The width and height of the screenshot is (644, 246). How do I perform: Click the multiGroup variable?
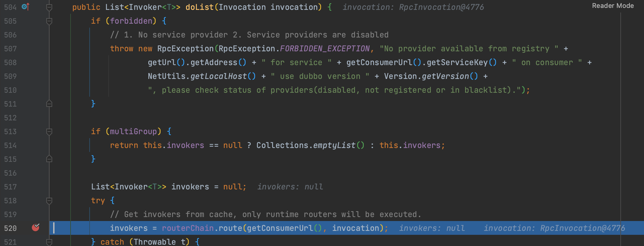click(x=133, y=132)
